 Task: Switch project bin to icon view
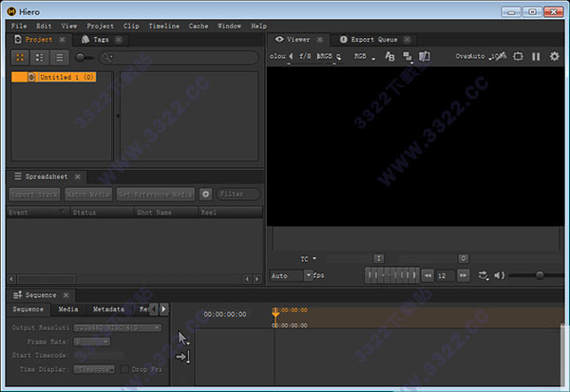pyautogui.click(x=20, y=57)
